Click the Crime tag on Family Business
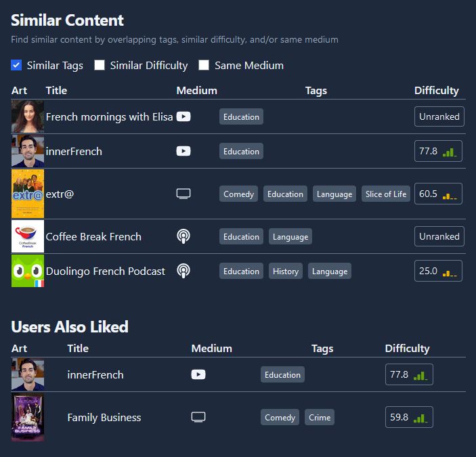476x457 pixels. (320, 417)
